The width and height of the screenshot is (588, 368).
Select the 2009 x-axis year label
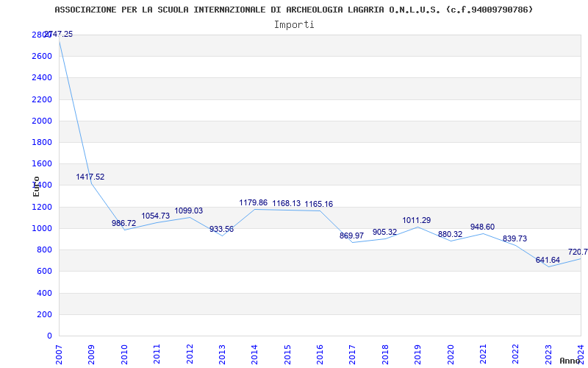(91, 354)
